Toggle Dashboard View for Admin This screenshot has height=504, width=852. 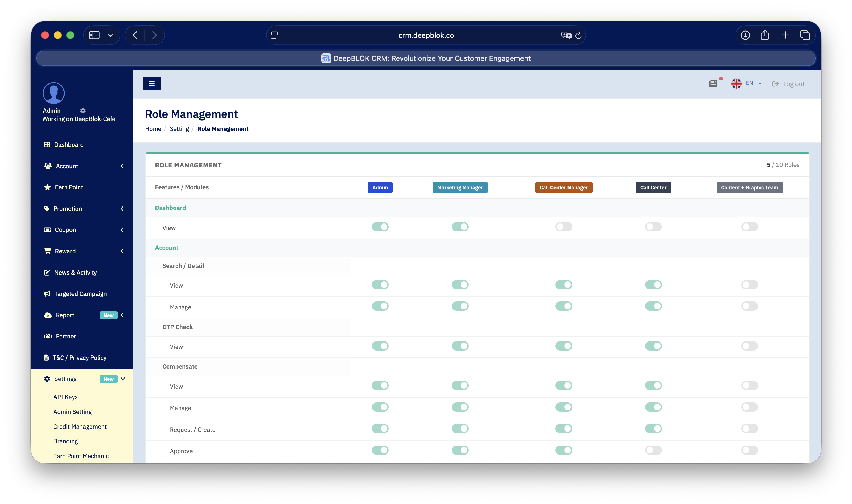380,227
